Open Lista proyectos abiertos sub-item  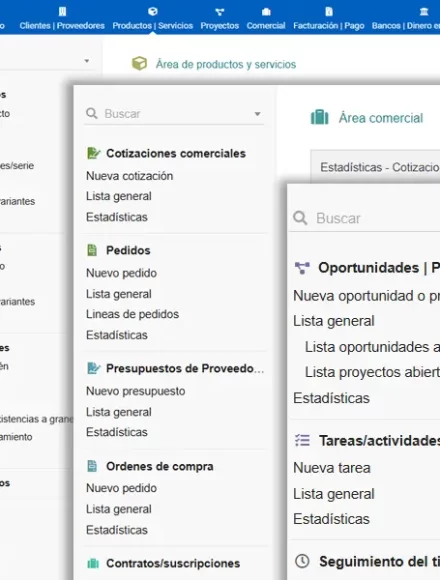372,372
